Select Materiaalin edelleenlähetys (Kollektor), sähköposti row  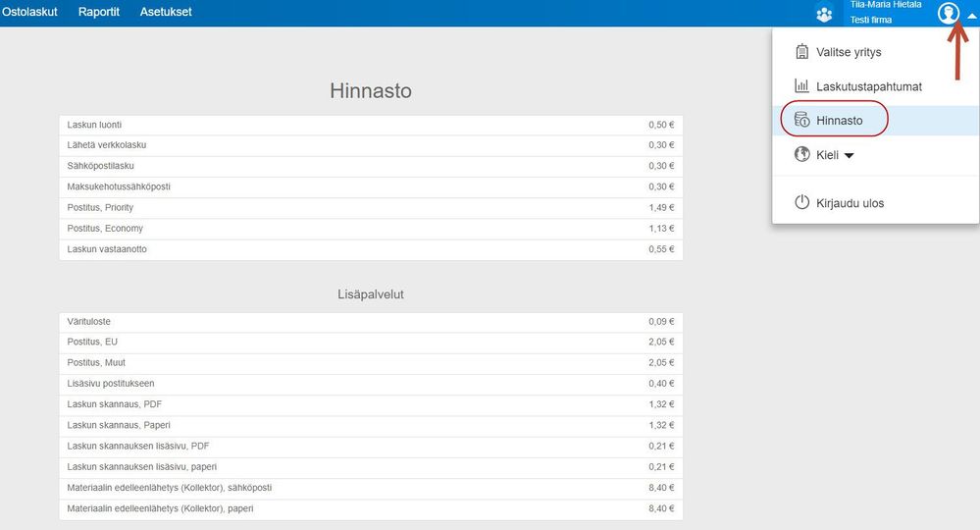[x=371, y=488]
